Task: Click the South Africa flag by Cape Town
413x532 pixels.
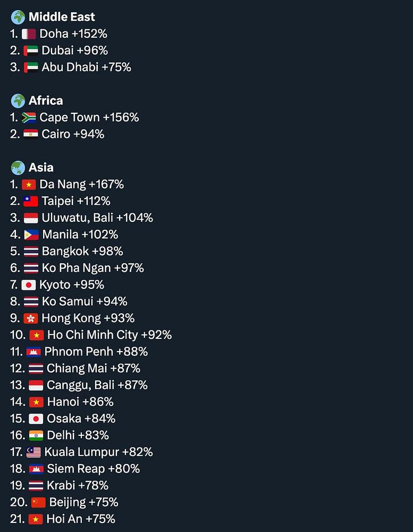Action: click(x=29, y=118)
